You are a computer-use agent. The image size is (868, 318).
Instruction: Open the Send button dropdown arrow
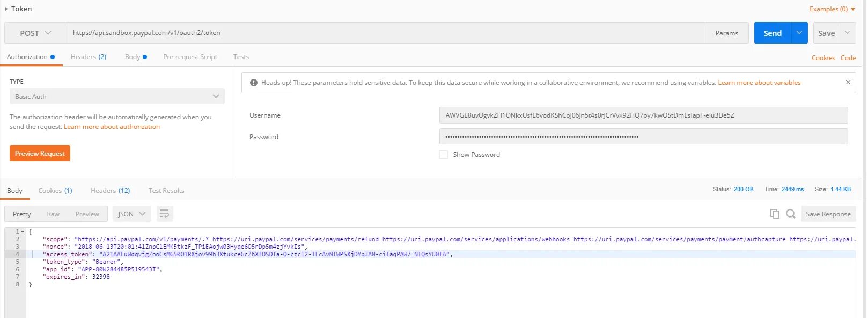(799, 33)
